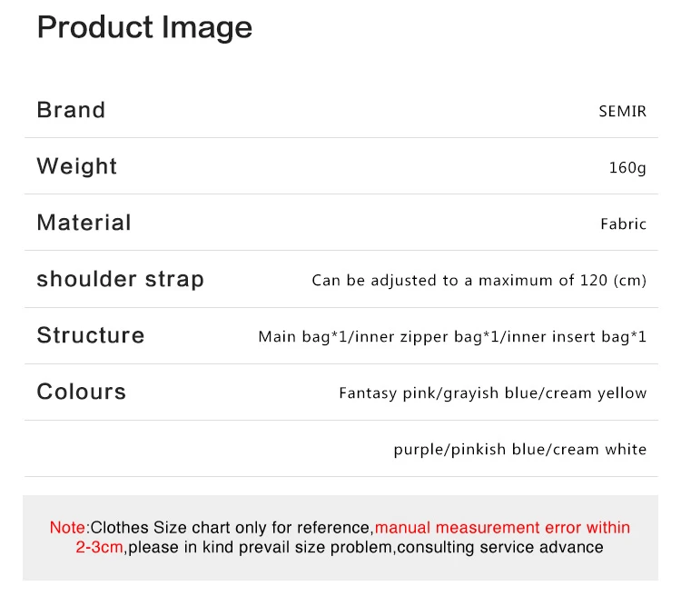Select the Material row label

coord(84,223)
